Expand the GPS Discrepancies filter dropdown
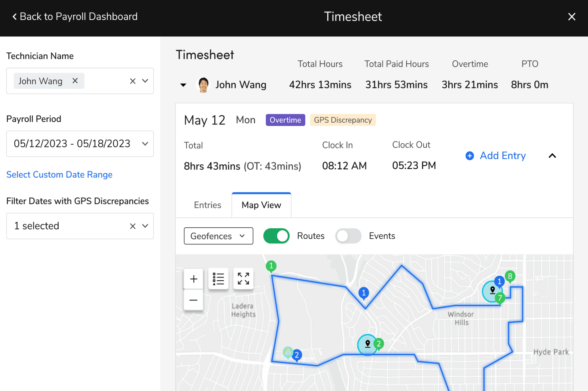The image size is (588, 391). coord(145,226)
